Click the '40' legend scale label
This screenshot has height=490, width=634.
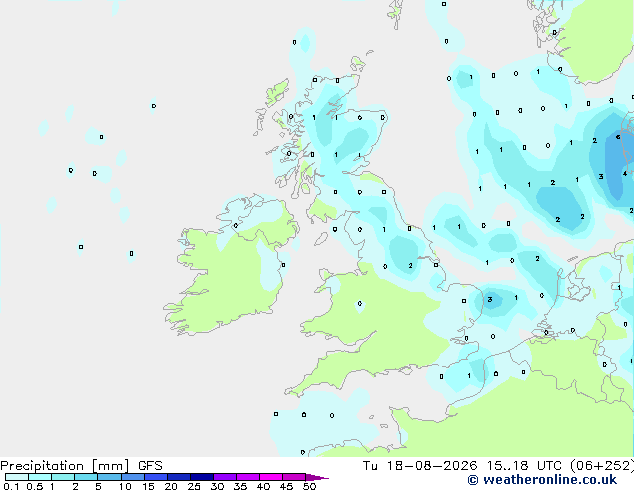263,486
